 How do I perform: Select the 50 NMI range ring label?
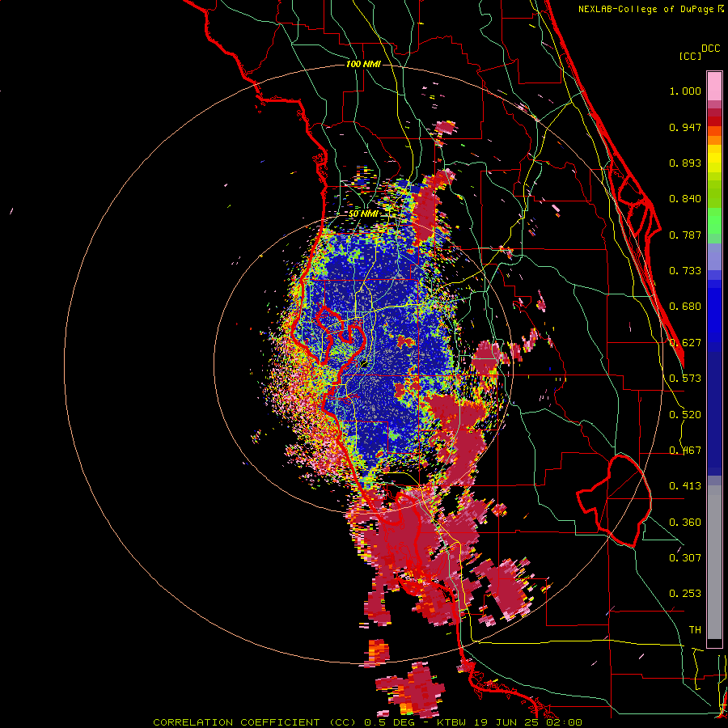pyautogui.click(x=363, y=214)
